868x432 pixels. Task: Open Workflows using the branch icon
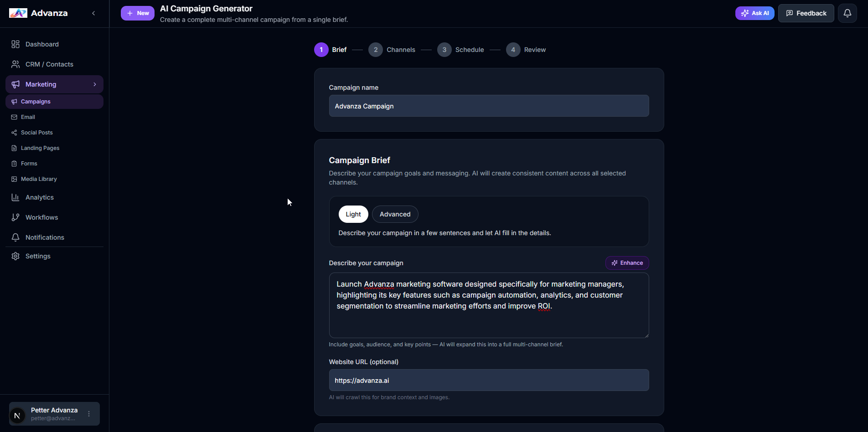(15, 217)
